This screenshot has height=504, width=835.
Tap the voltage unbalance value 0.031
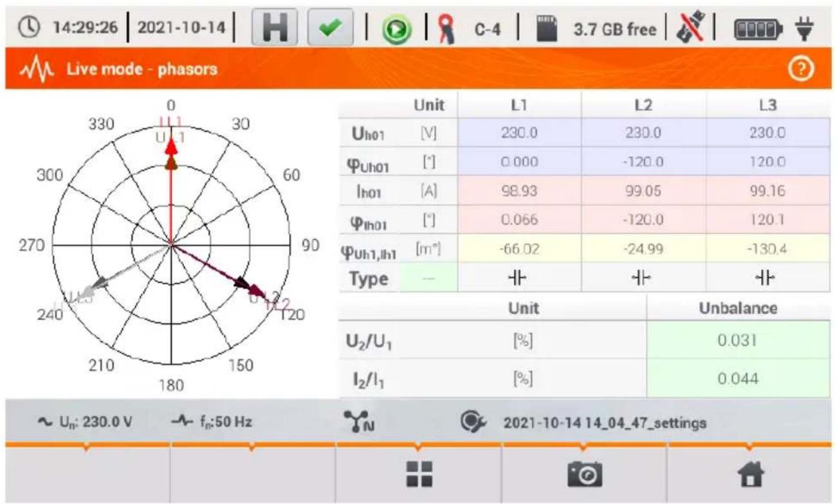coord(738,341)
